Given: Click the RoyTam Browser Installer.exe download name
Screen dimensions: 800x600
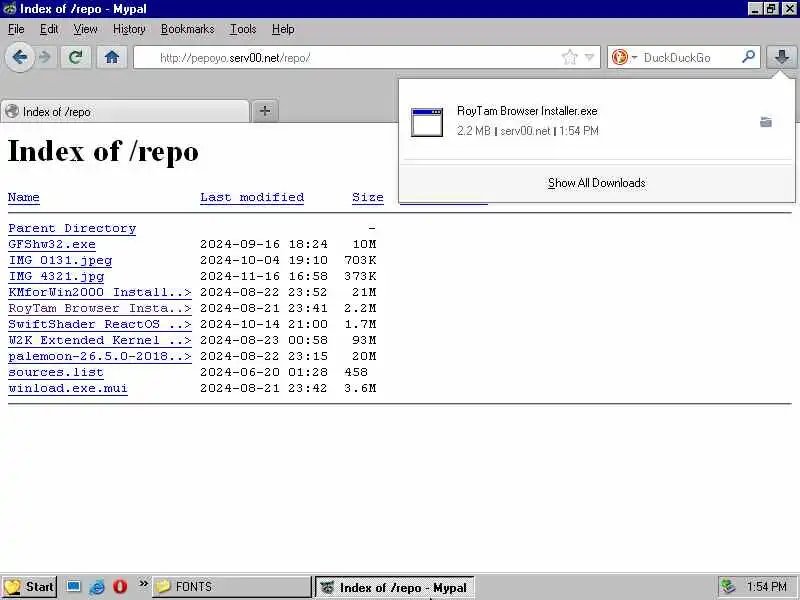Looking at the screenshot, I should (527, 111).
